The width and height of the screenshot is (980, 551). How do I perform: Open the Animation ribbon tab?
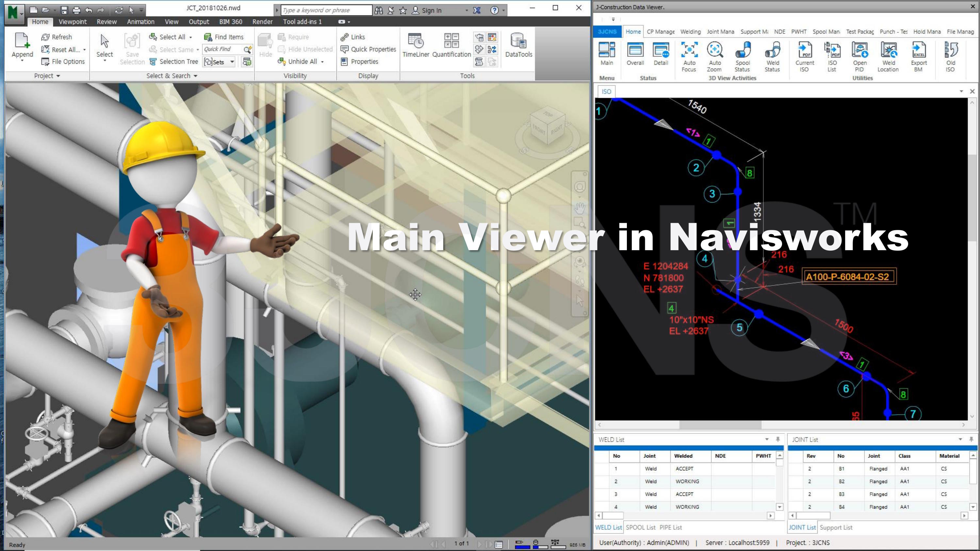[x=140, y=22]
